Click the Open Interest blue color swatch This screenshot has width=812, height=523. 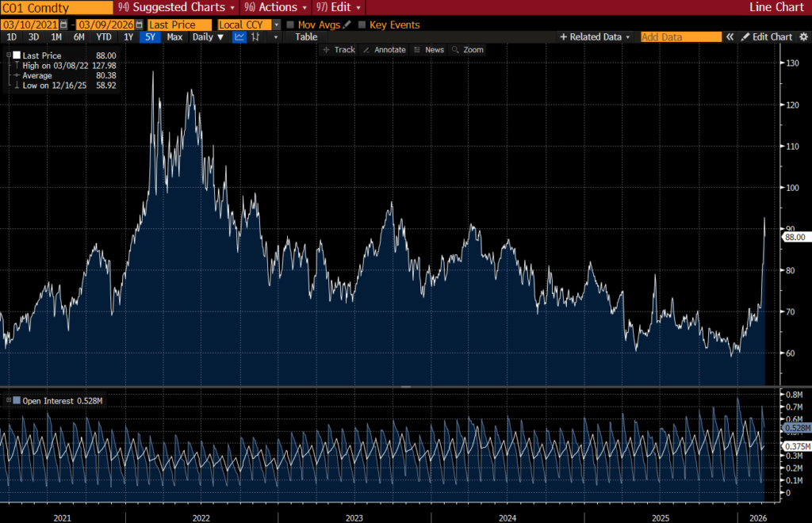[17, 400]
